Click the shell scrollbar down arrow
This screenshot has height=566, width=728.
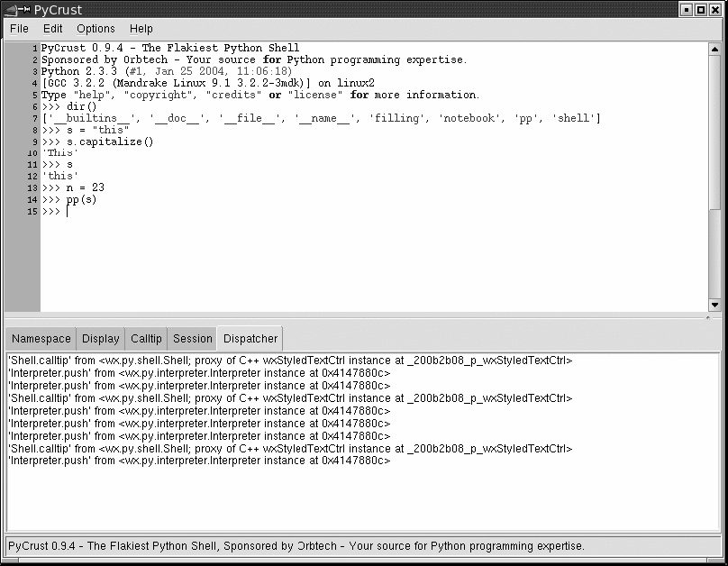point(715,306)
